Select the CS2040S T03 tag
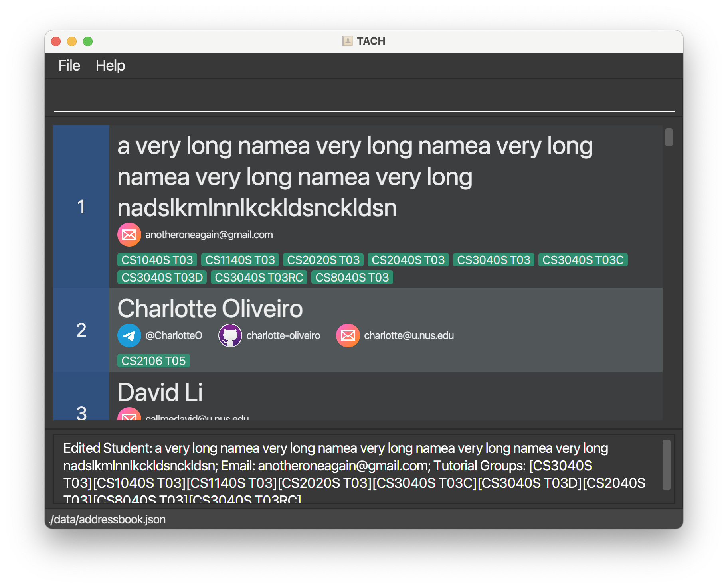728x588 pixels. tap(408, 260)
